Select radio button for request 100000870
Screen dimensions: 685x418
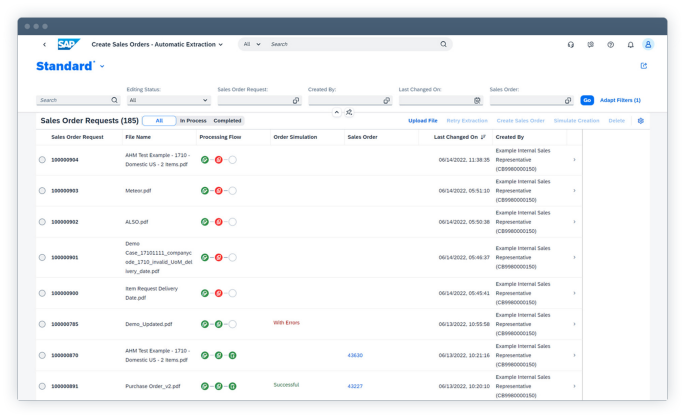point(42,355)
